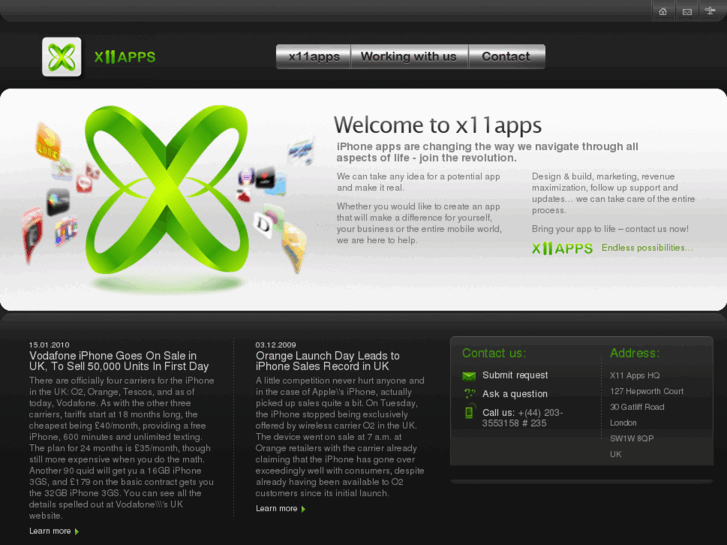Open the Working with us menu item

click(409, 57)
